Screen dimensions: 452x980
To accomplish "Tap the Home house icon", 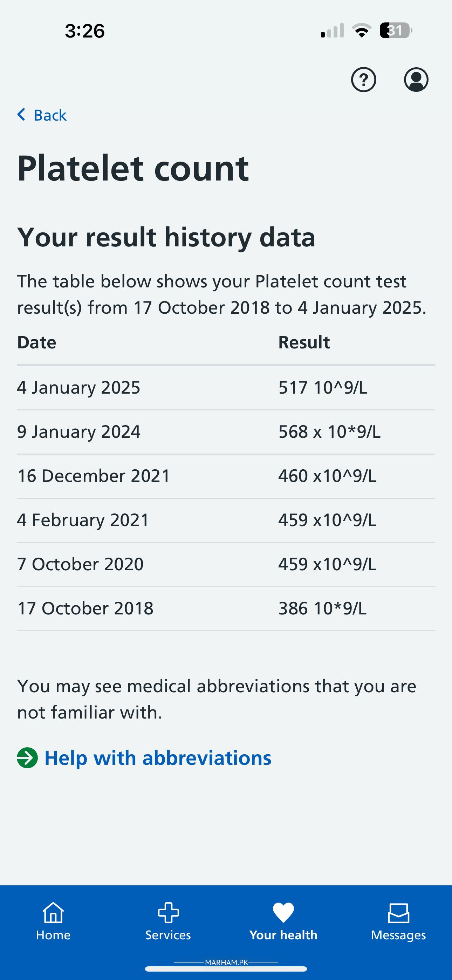I will 53,913.
